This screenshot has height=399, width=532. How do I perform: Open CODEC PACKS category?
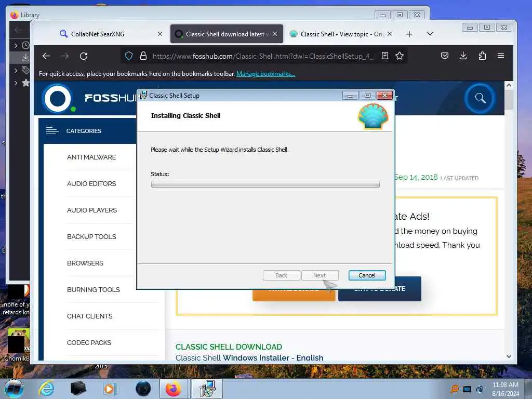(x=89, y=342)
